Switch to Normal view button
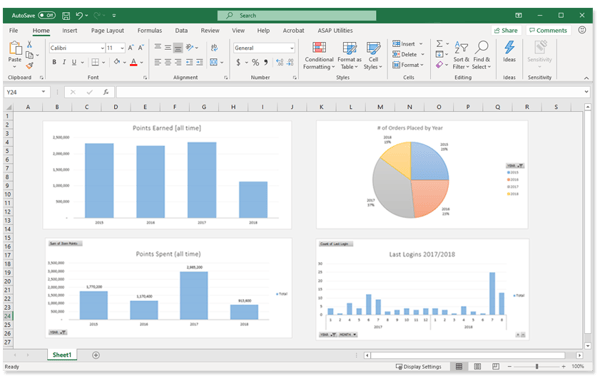This screenshot has width=600, height=383. click(x=459, y=367)
